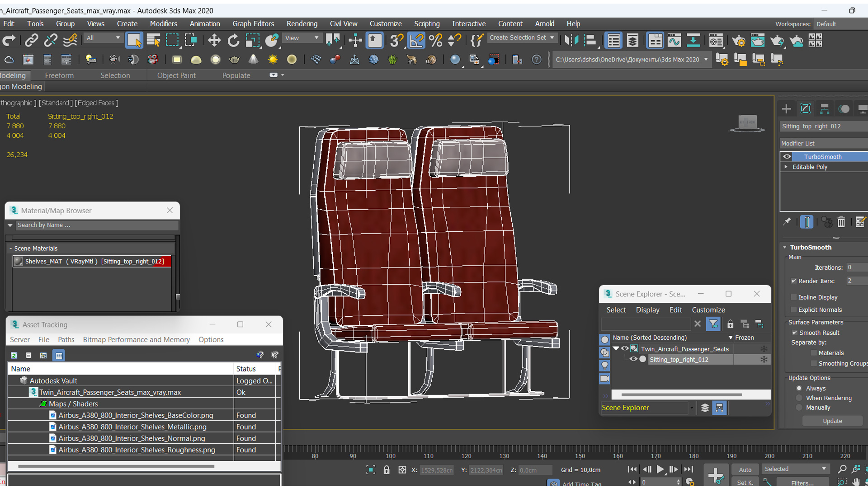The width and height of the screenshot is (868, 488).
Task: Open the Selected key filter dropdown
Action: pyautogui.click(x=796, y=469)
